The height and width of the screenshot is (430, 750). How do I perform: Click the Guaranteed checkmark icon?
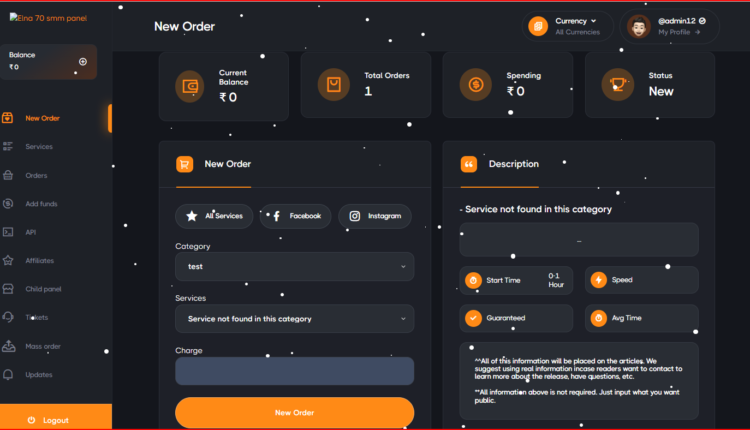[474, 318]
